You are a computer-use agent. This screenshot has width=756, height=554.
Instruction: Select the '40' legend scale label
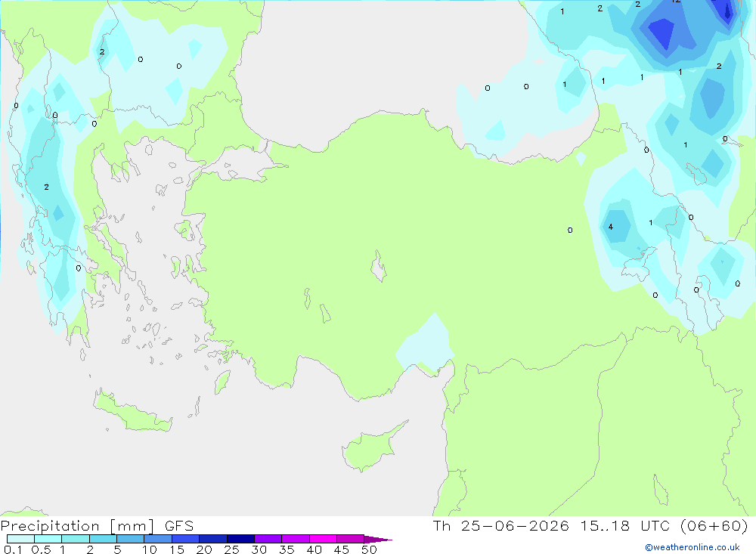(314, 549)
